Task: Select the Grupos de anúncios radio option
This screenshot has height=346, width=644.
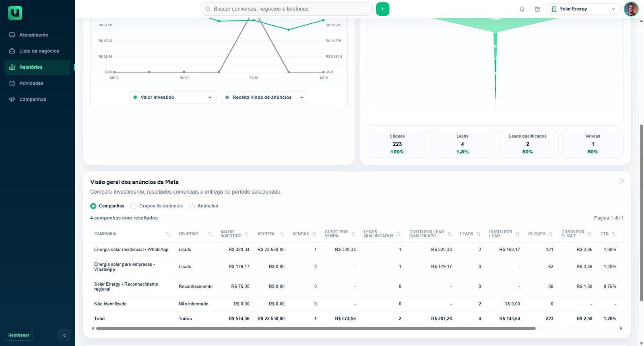Action: 134,206
